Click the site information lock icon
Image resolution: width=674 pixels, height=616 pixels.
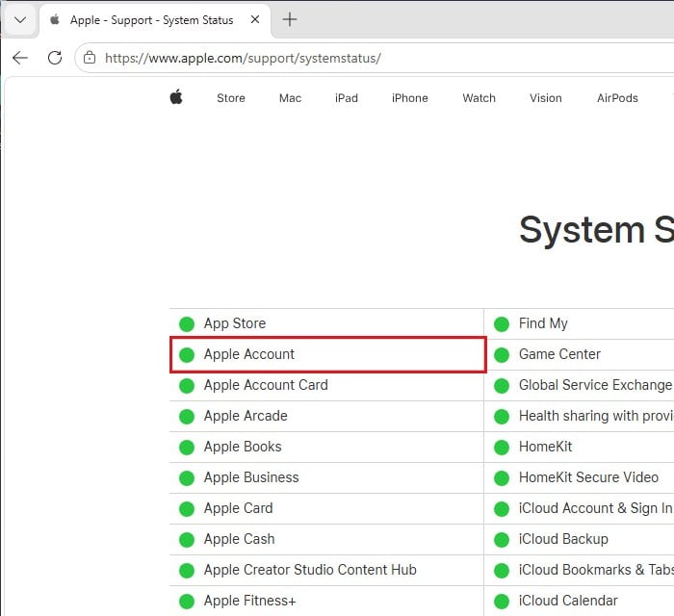tap(90, 57)
